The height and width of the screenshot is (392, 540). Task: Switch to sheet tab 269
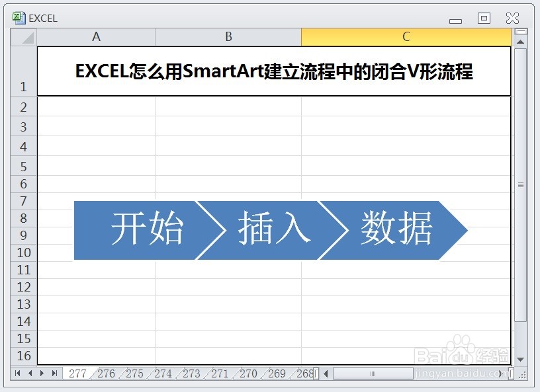pos(277,373)
